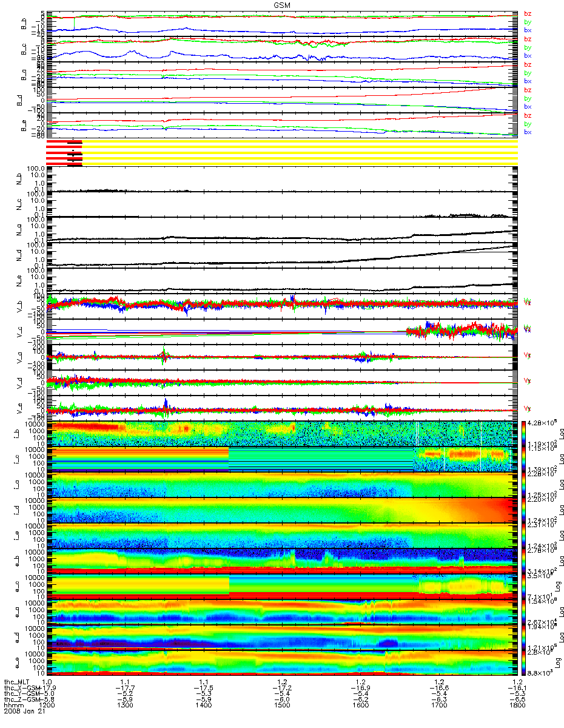Click the 1500 time tick label
Image resolution: width=564 pixels, height=728 pixels.
point(282,706)
